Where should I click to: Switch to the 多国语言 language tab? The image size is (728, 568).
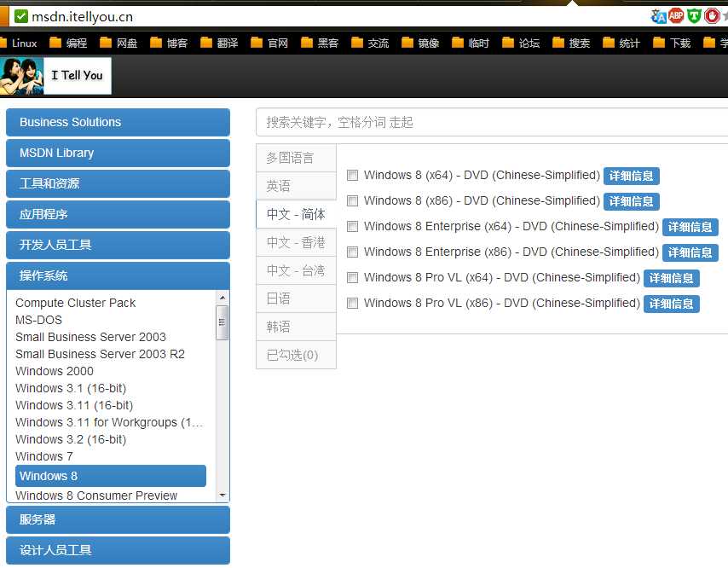(296, 158)
